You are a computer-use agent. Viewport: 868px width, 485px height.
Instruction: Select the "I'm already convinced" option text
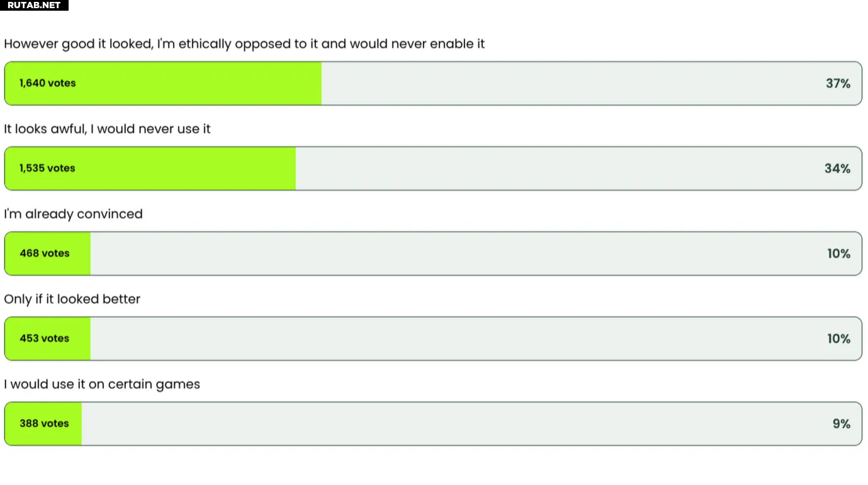click(73, 214)
